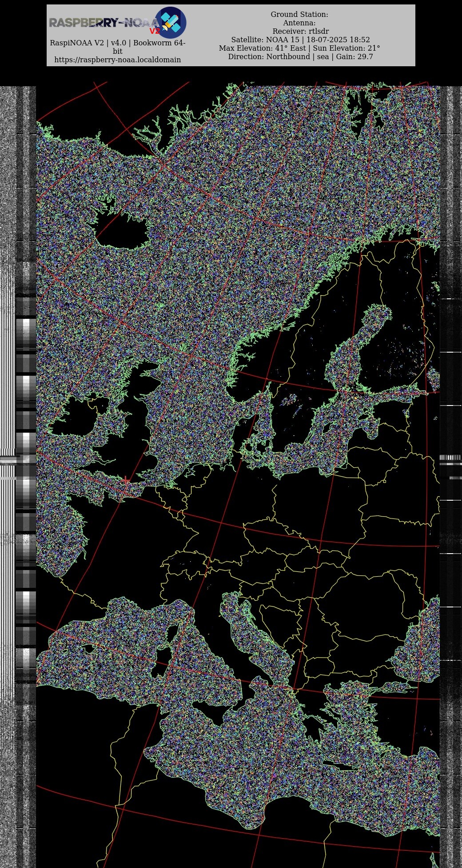Click the 'Max Elevation: 41° East | Sun Elevation: 21°' line
Screen dimensions: 462x868
coord(299,48)
